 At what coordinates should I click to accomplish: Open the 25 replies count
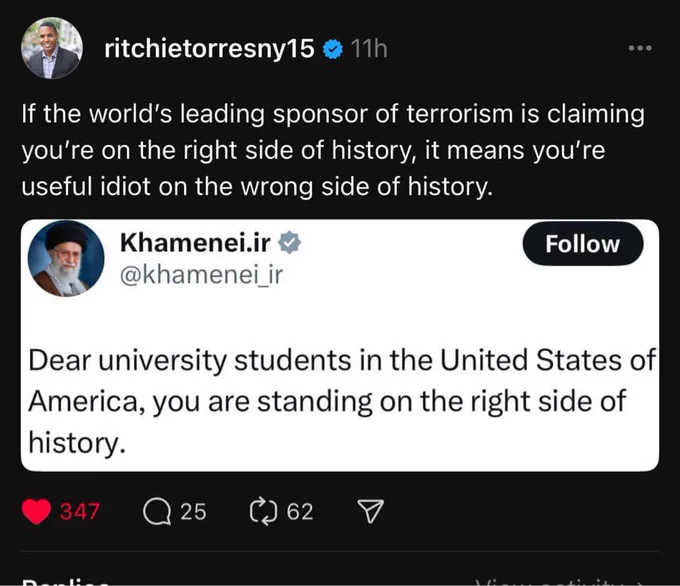[x=193, y=512]
